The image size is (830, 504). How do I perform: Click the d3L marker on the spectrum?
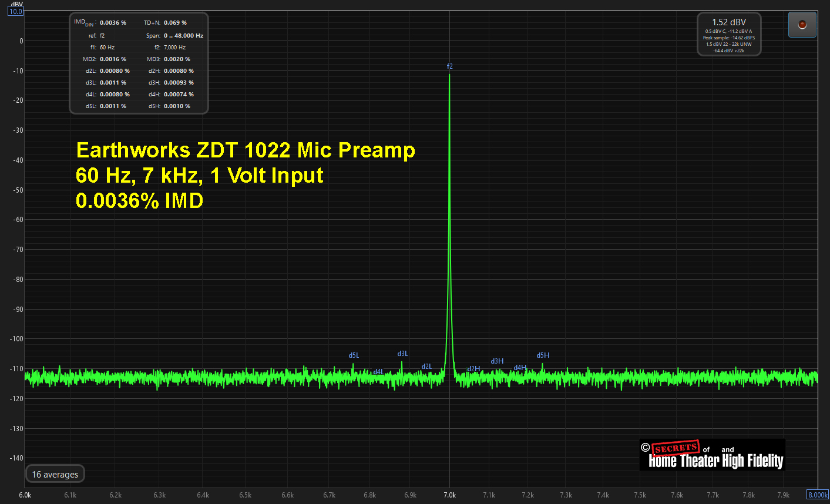402,354
